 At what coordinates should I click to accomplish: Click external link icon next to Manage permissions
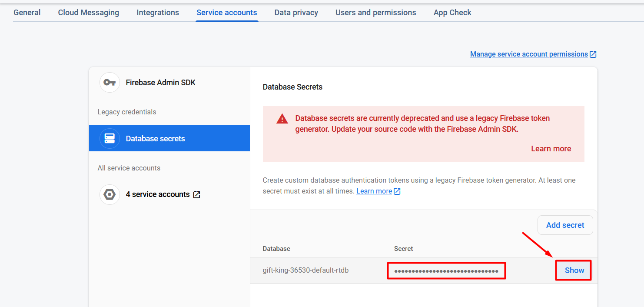(593, 54)
